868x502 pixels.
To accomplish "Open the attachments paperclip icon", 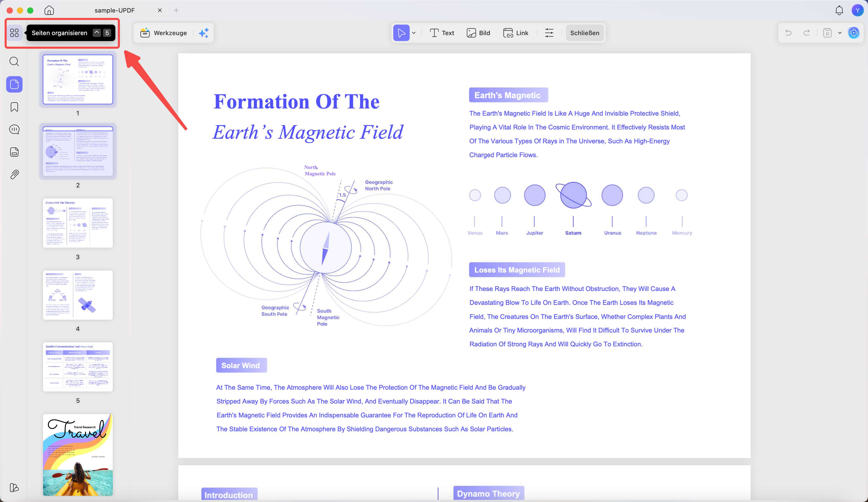I will (x=14, y=174).
